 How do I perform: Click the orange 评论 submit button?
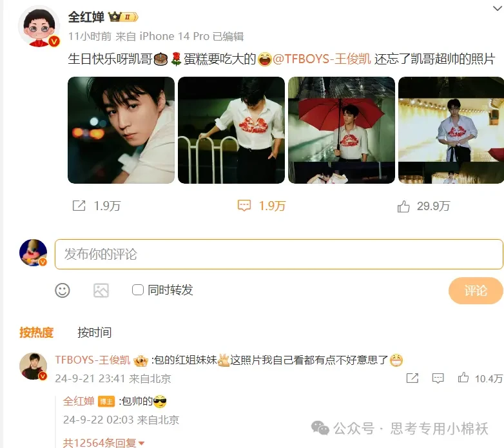pyautogui.click(x=476, y=291)
